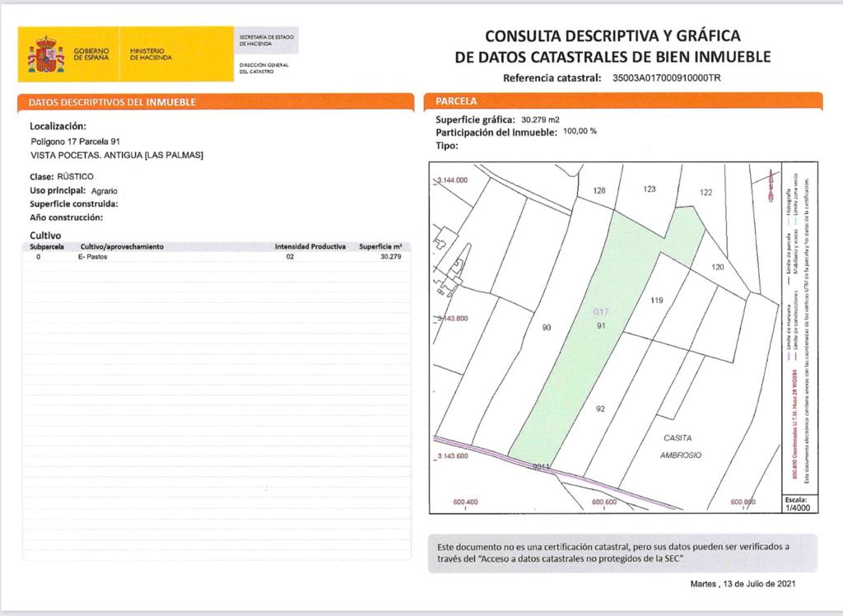This screenshot has width=843, height=616.
Task: Click the Casita Ambrosio label on map
Action: pos(680,446)
